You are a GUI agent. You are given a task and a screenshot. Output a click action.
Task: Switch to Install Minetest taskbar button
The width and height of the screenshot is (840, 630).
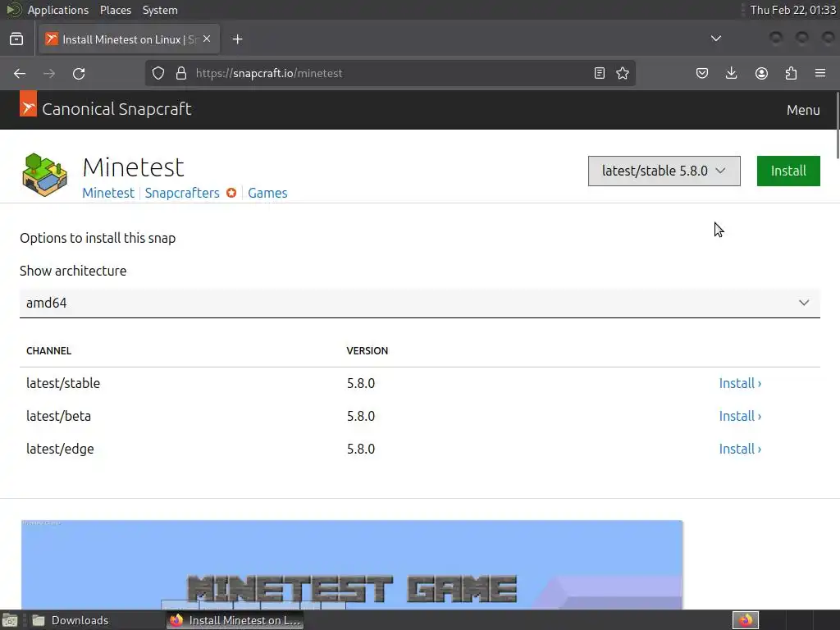235,620
